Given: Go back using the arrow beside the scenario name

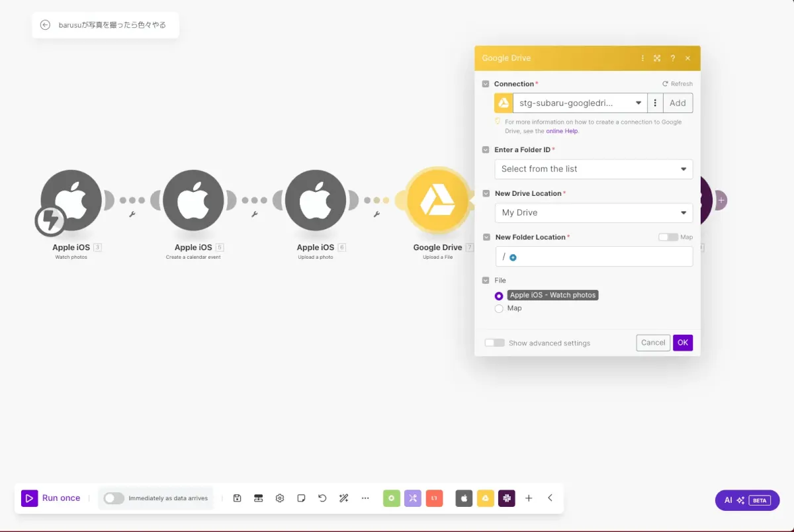Looking at the screenshot, I should point(45,25).
